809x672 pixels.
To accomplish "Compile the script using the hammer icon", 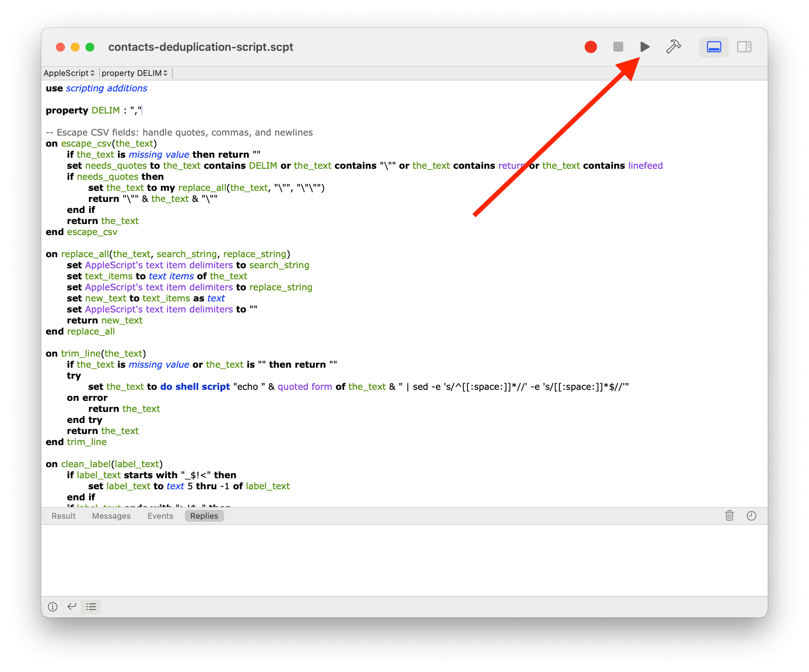I will click(x=674, y=47).
